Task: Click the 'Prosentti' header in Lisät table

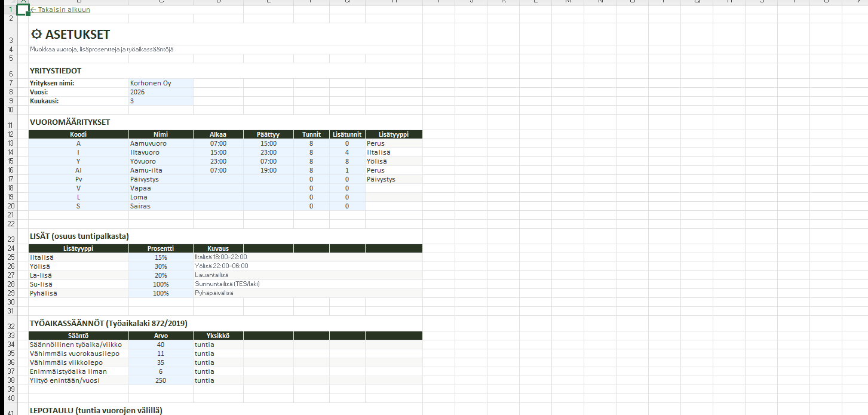Action: [161, 248]
